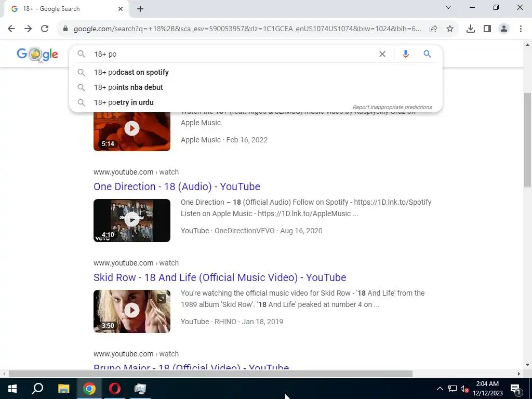This screenshot has width=532, height=399.
Task: Go to Google homepage via logo
Action: (37, 54)
